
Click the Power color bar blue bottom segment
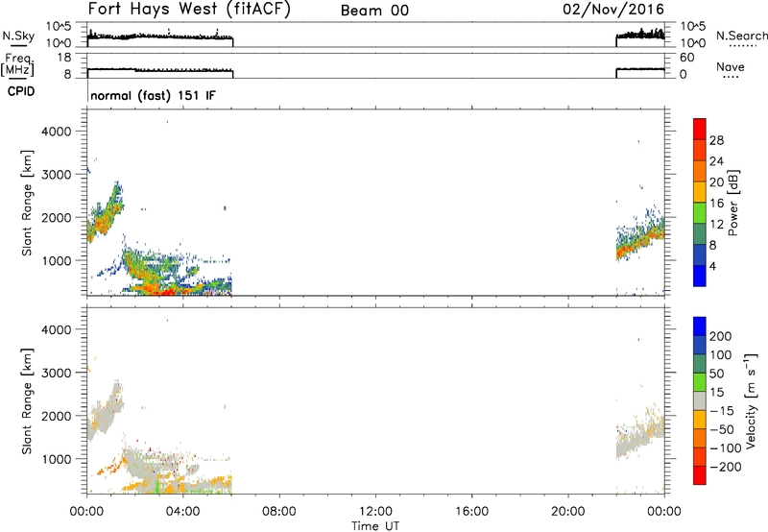pyautogui.click(x=700, y=276)
